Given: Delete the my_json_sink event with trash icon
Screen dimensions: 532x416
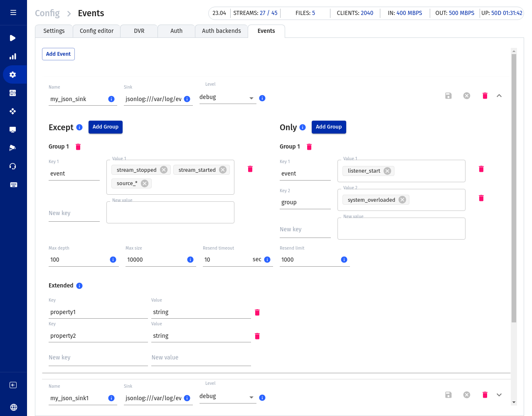Looking at the screenshot, I should coord(485,96).
